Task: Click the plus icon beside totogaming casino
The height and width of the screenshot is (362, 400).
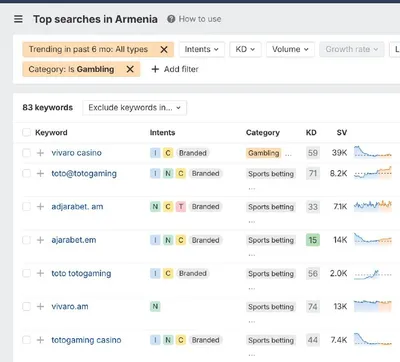Action: (40, 340)
